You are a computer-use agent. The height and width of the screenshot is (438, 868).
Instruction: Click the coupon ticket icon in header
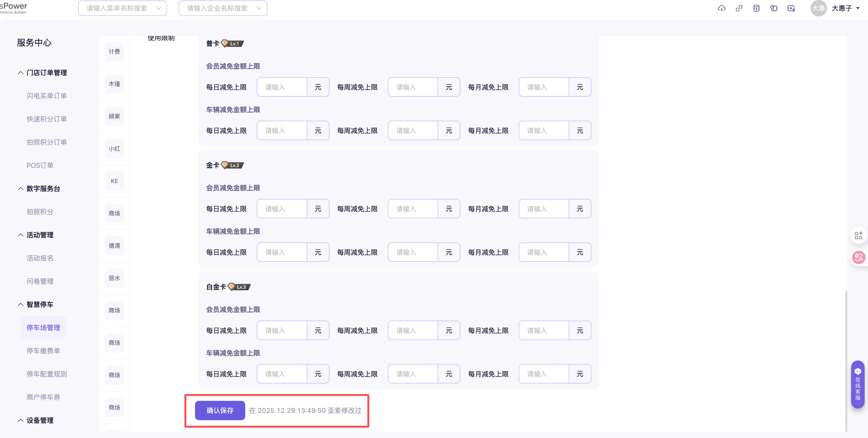click(x=774, y=8)
